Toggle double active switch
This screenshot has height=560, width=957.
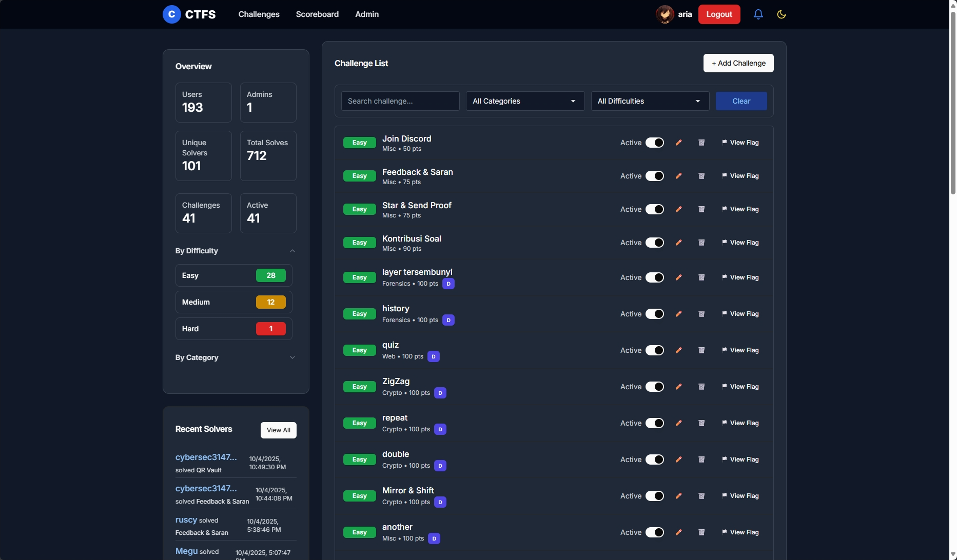point(655,459)
